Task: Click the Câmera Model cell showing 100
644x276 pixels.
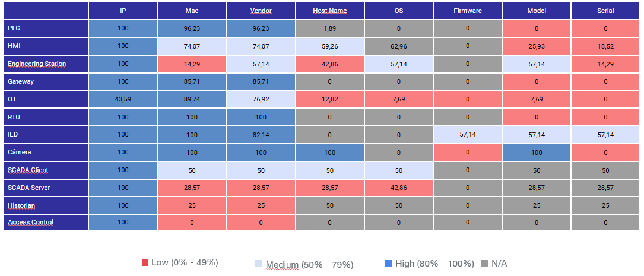Action: 537,152
